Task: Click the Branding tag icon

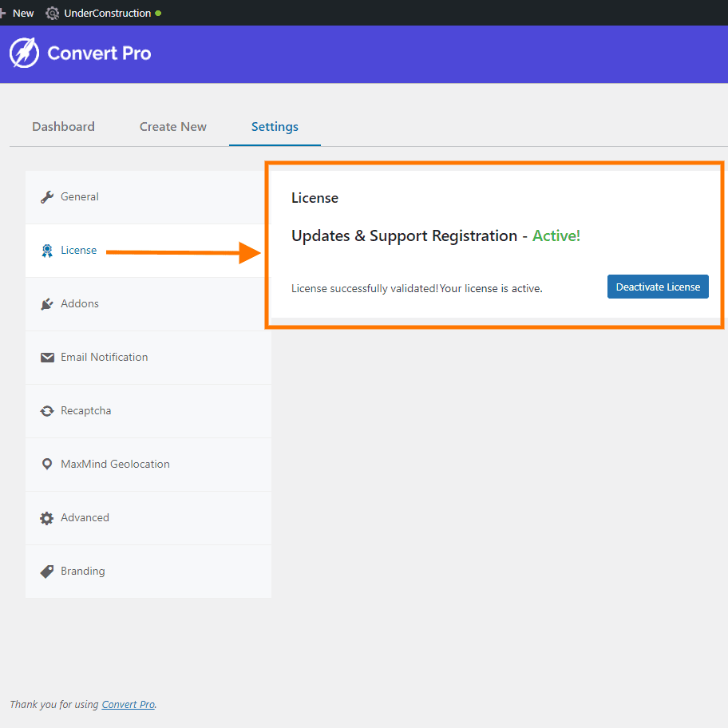Action: coord(47,572)
